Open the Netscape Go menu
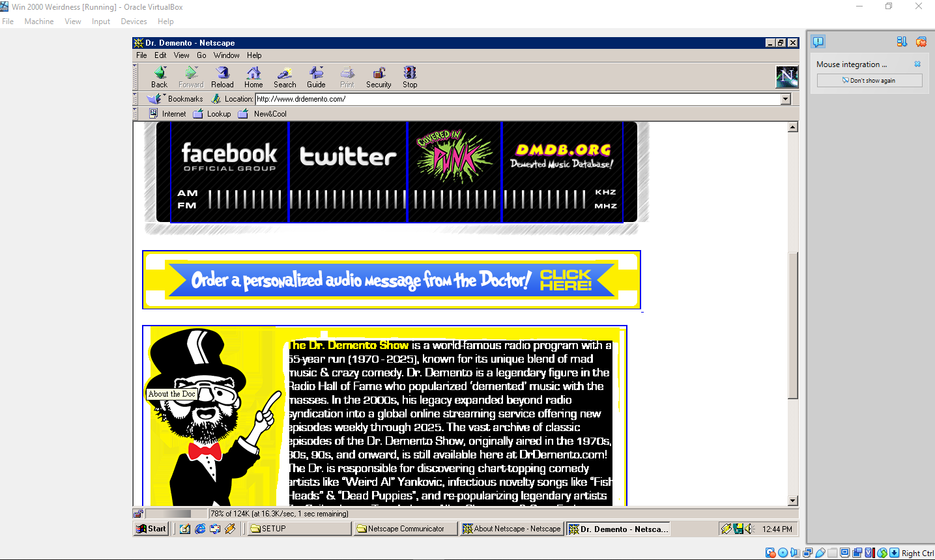The width and height of the screenshot is (935, 560). (201, 55)
